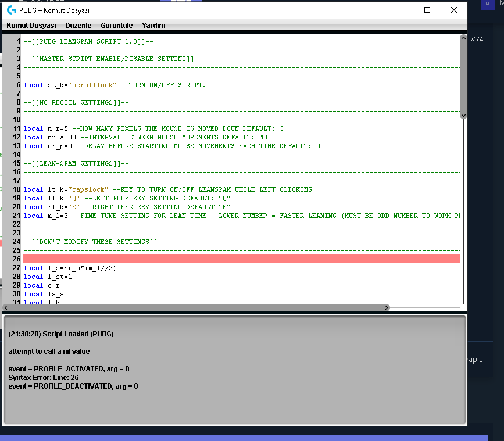Click the #74 label in background window
Screen dimensions: 504x441
pyautogui.click(x=477, y=39)
